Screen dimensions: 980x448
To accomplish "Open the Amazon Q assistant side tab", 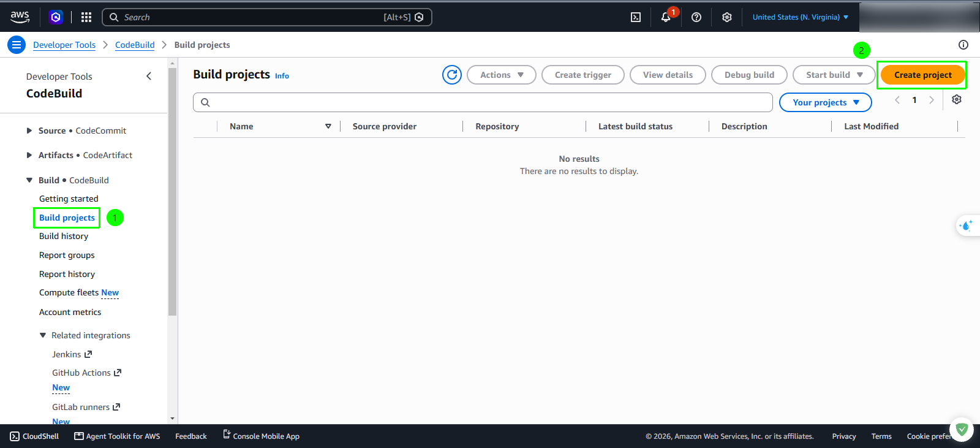I will click(x=967, y=226).
